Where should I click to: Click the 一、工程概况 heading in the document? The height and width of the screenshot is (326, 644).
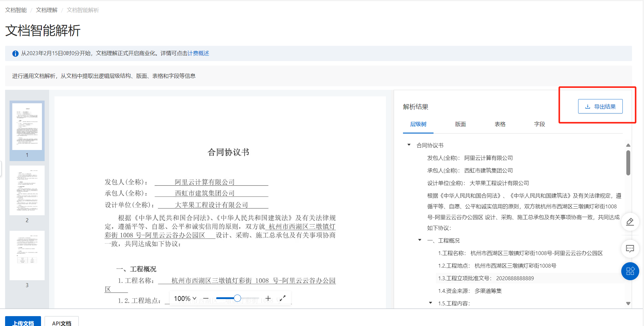coord(136,269)
